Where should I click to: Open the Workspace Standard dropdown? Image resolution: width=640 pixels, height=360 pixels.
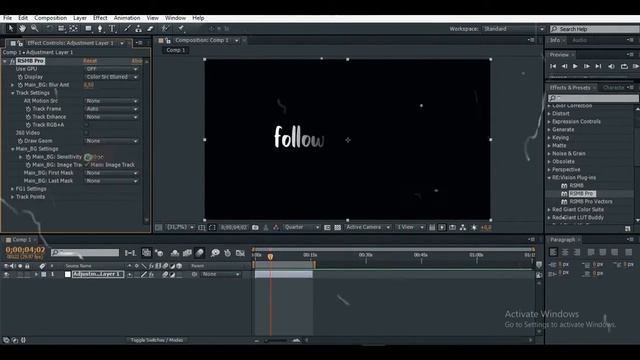click(x=513, y=29)
